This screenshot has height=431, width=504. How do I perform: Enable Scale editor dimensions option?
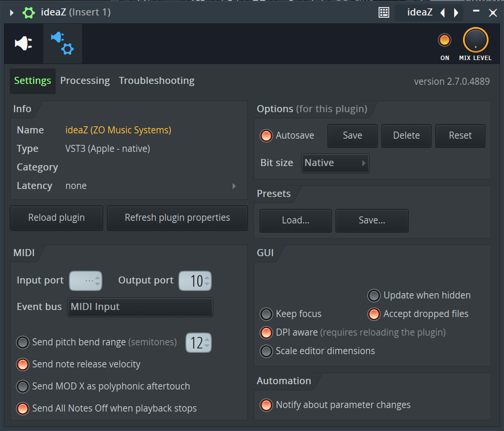pos(266,351)
